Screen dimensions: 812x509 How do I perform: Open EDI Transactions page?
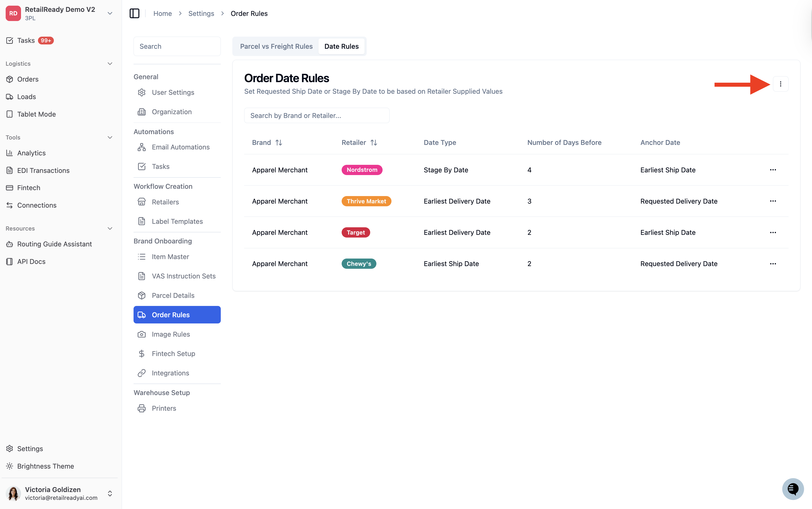(43, 170)
